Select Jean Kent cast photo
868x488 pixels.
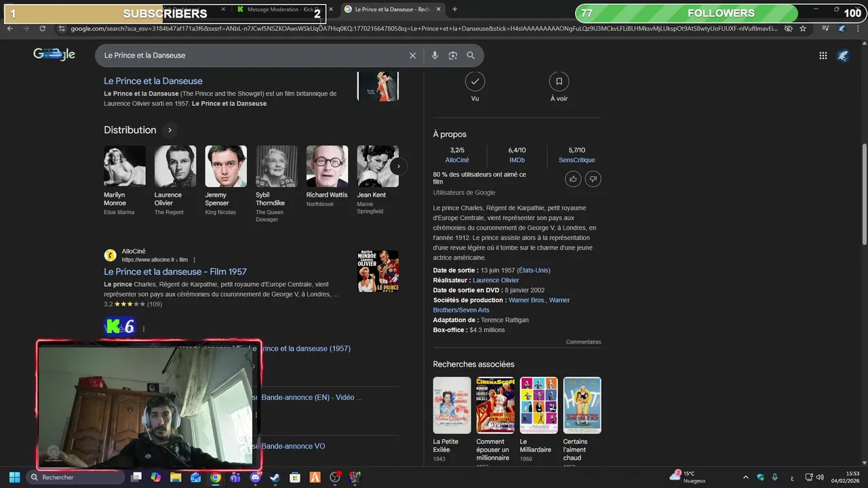pos(378,166)
